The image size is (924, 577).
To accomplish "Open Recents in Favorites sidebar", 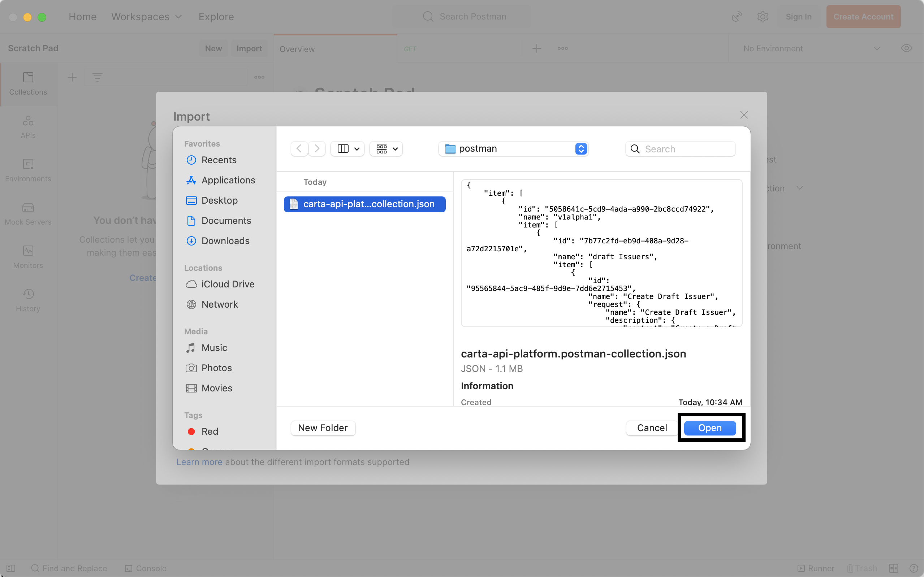I will point(219,160).
